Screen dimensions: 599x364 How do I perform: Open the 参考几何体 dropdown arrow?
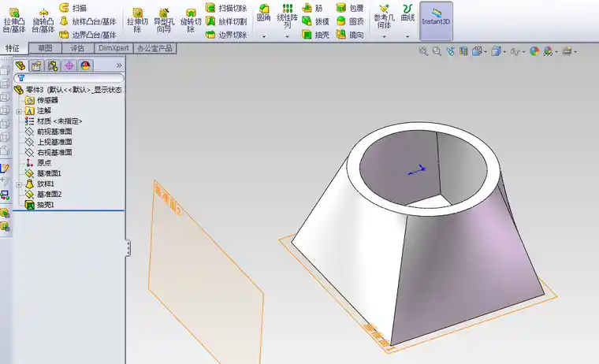point(384,37)
